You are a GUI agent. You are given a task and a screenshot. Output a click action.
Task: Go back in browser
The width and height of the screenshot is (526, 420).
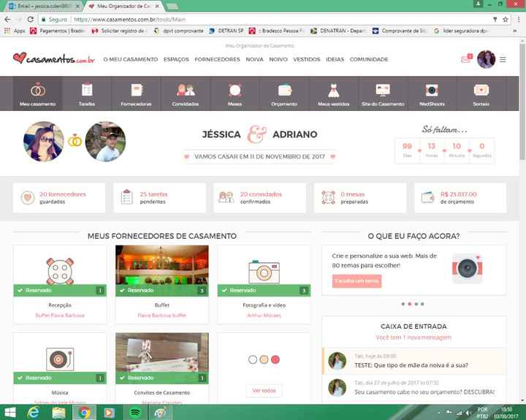click(x=7, y=20)
